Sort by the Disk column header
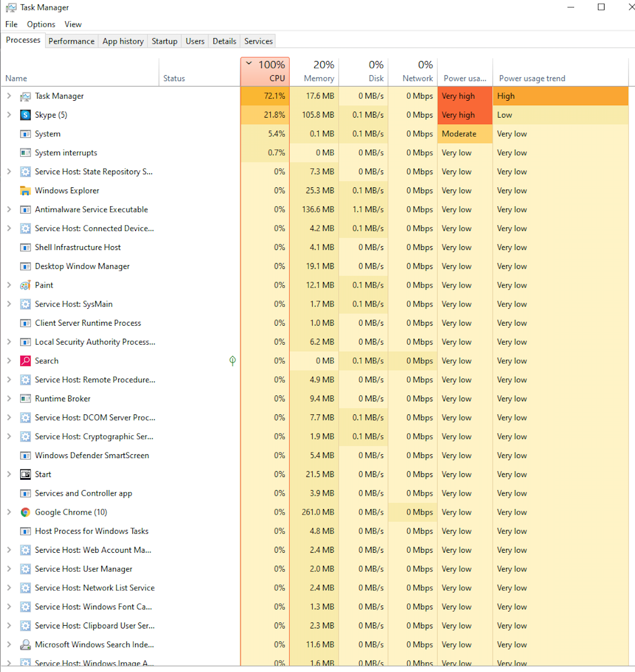 363,71
